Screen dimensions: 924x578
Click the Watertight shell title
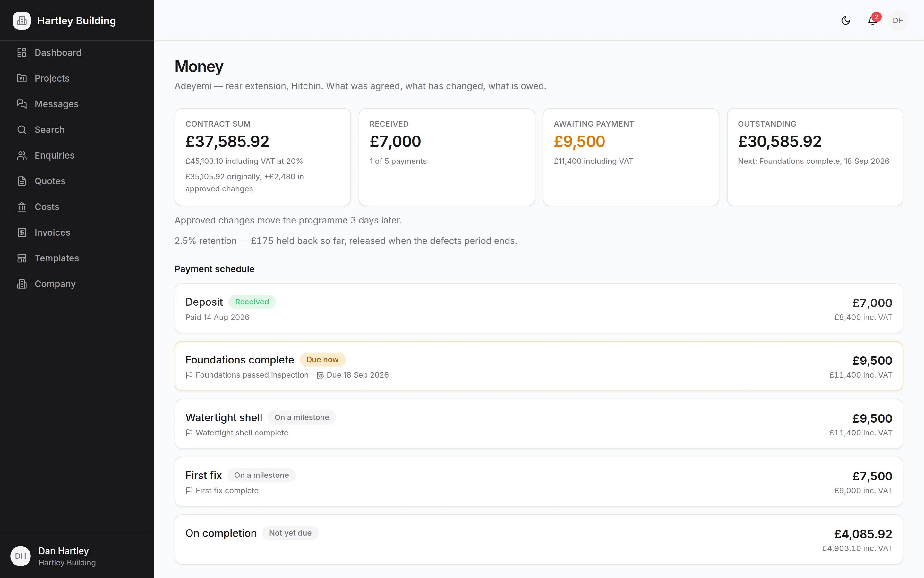click(x=224, y=417)
